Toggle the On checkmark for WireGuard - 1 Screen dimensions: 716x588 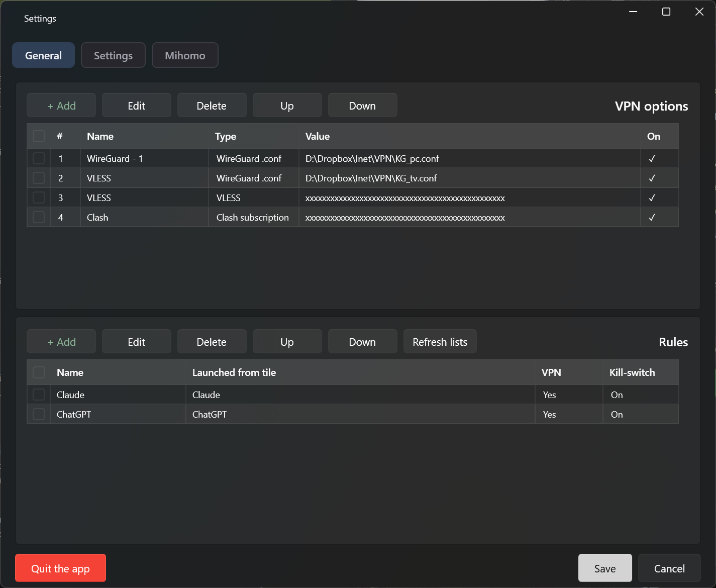(x=652, y=158)
